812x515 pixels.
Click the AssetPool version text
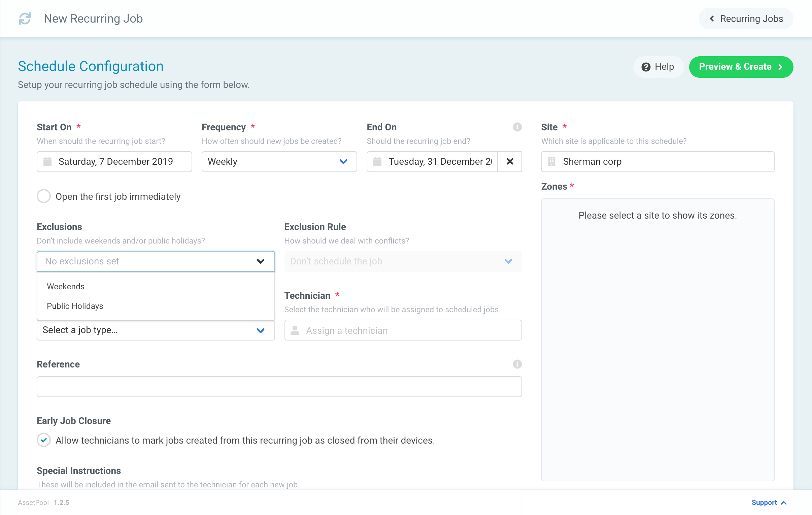(43, 503)
